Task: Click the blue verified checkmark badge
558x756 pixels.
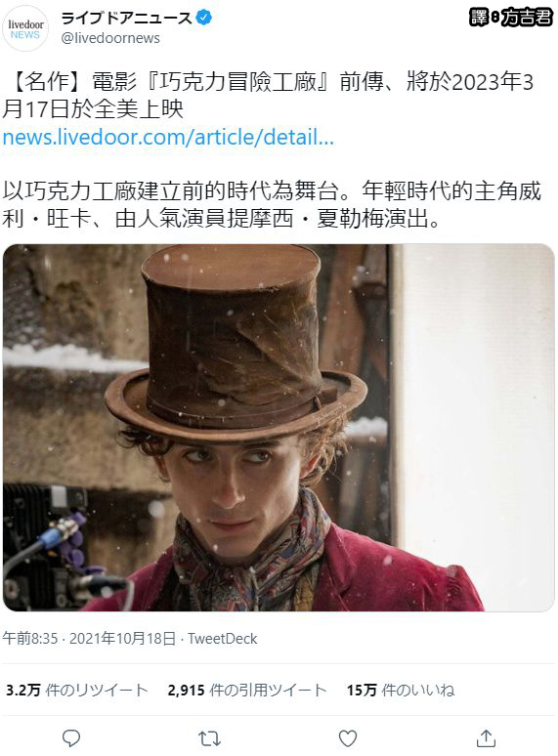Action: coord(204,19)
